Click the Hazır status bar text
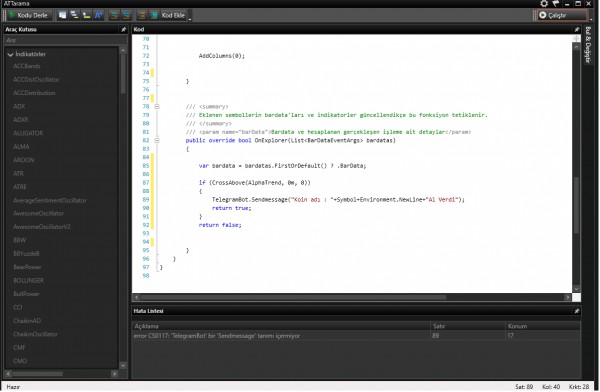The height and width of the screenshot is (392, 600). pyautogui.click(x=13, y=387)
